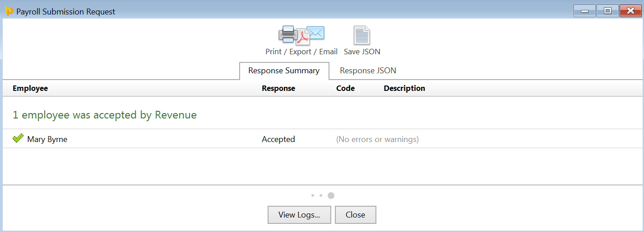Image resolution: width=644 pixels, height=232 pixels.
Task: Click the Code column header
Action: [x=346, y=88]
